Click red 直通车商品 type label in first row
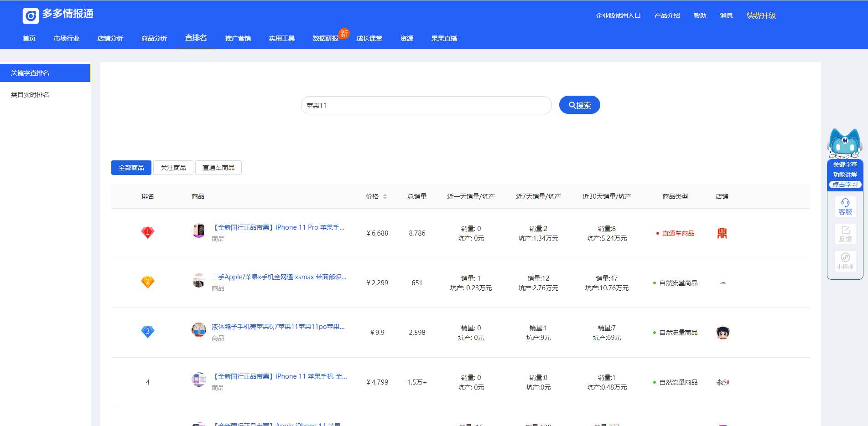868x426 pixels. (x=678, y=233)
